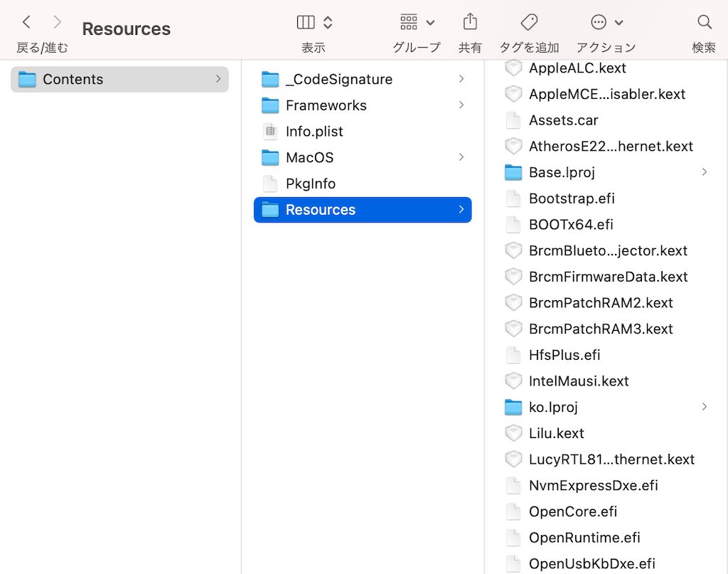Select AppleMCE…isabler.kext

(606, 95)
